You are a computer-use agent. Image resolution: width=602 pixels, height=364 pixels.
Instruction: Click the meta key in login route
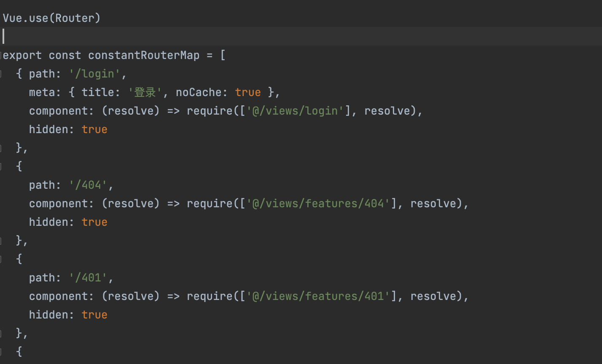click(x=42, y=92)
